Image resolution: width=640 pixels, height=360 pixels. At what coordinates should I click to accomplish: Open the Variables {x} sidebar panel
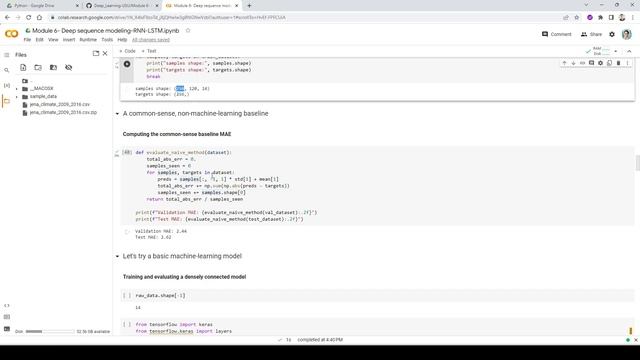coord(7,85)
